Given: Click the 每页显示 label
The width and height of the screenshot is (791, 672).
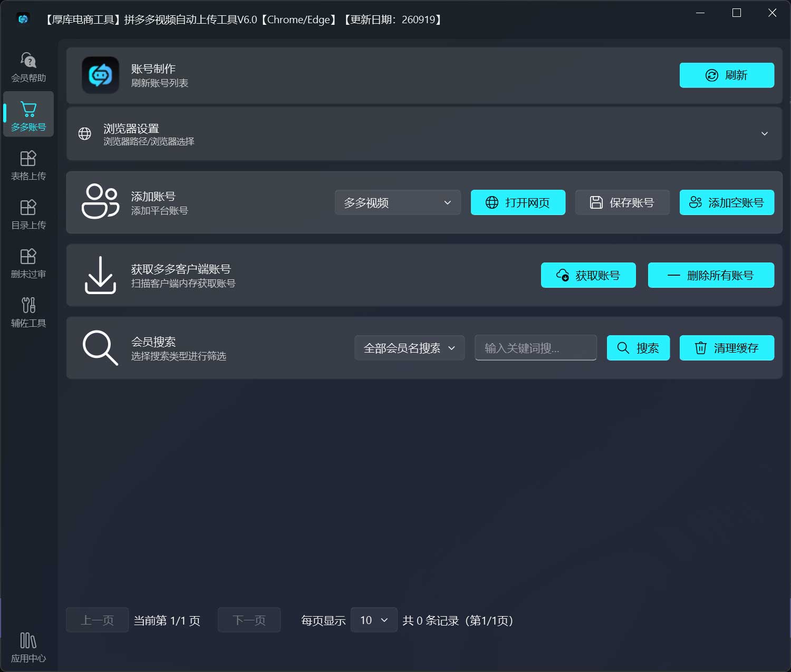Looking at the screenshot, I should pos(323,621).
